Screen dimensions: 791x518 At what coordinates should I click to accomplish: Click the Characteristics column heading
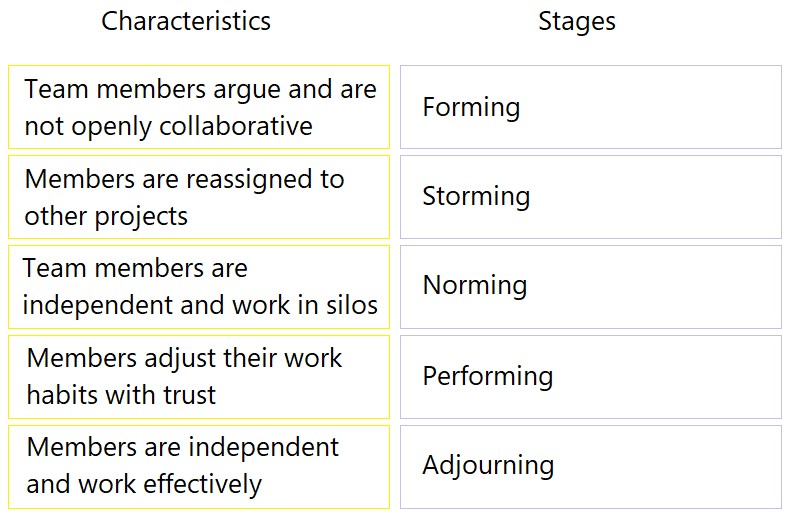pos(186,21)
